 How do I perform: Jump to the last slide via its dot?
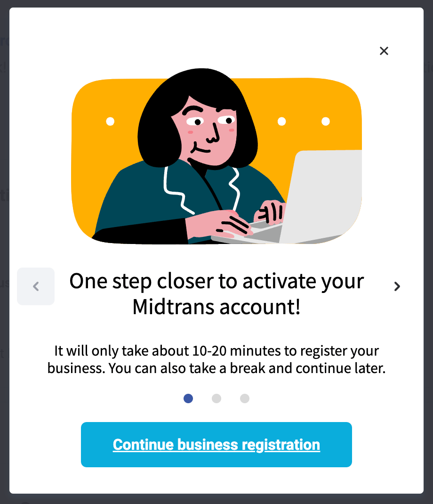[x=245, y=398]
